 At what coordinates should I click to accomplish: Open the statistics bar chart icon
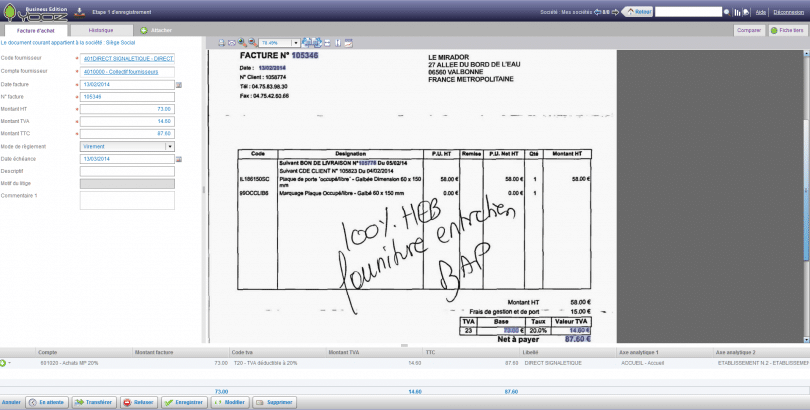tap(738, 12)
